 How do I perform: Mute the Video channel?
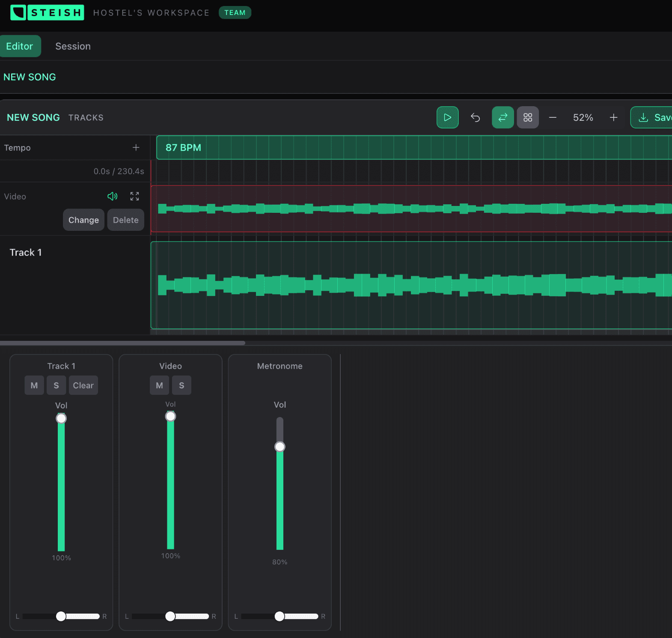pyautogui.click(x=159, y=385)
